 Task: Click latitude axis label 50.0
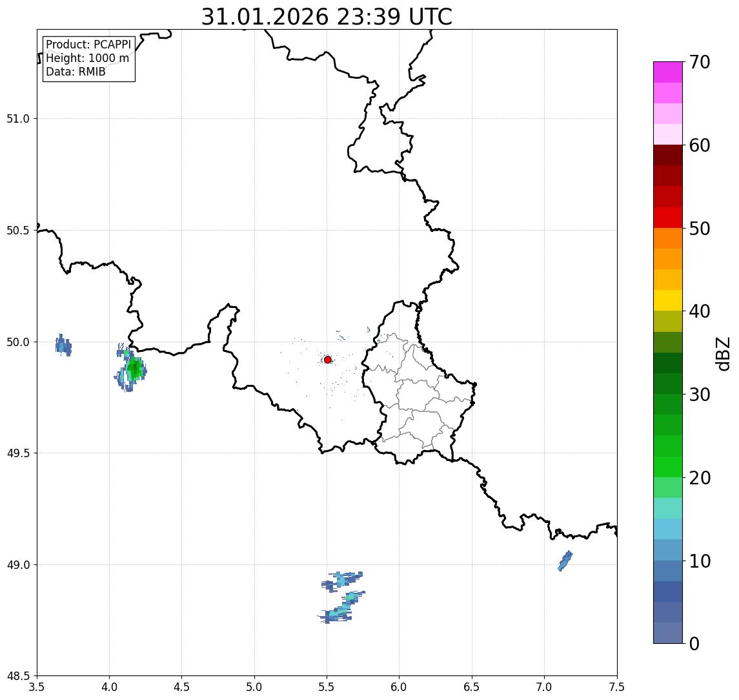18,342
